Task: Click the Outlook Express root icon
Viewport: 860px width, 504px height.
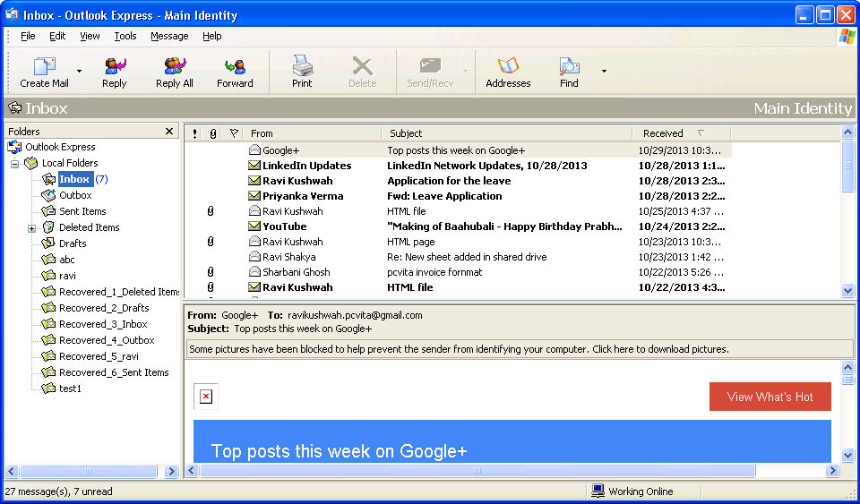Action: pyautogui.click(x=15, y=147)
